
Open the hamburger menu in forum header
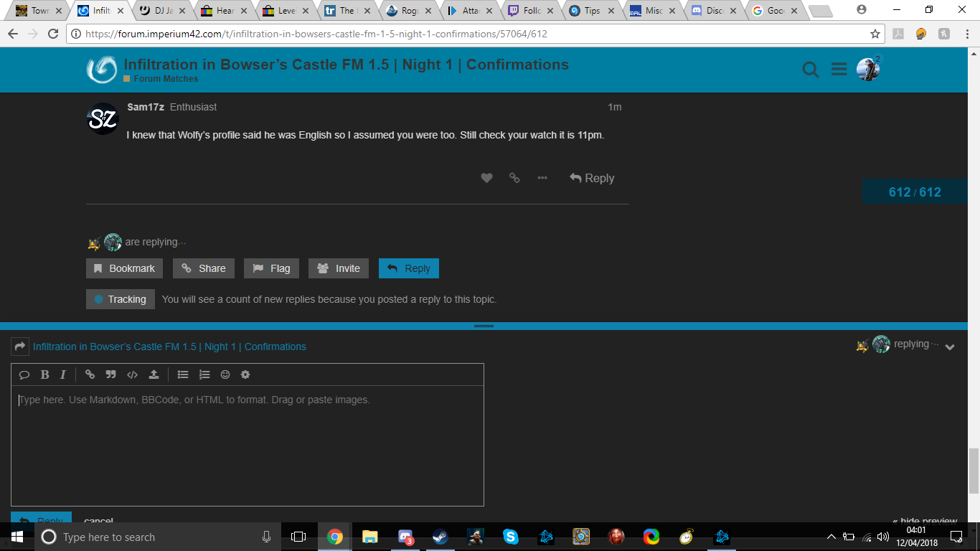pyautogui.click(x=839, y=70)
